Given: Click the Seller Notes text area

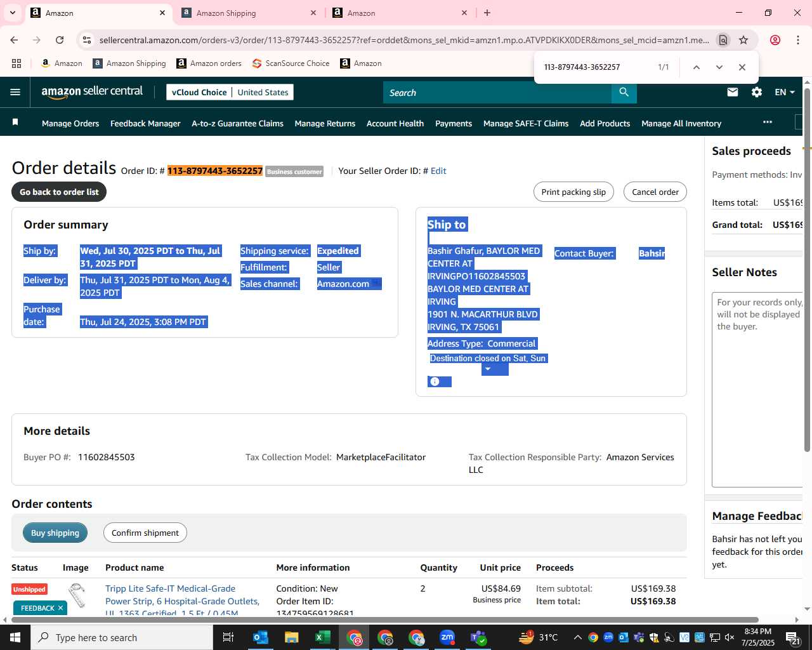Looking at the screenshot, I should click(757, 389).
